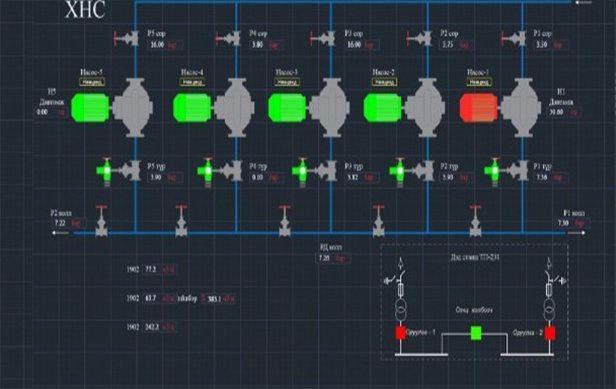Click the green motor of pump Насос-3
Screen dimensions: 616x389
pos(287,107)
